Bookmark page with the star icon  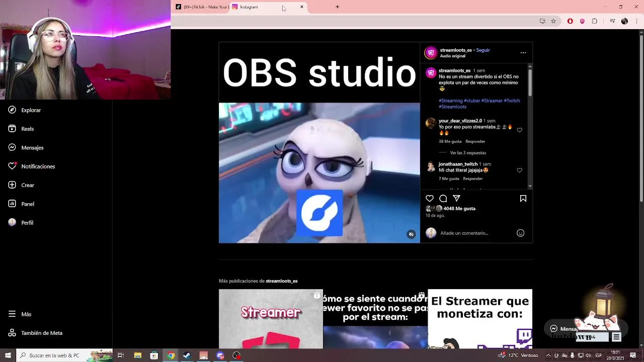(x=553, y=21)
